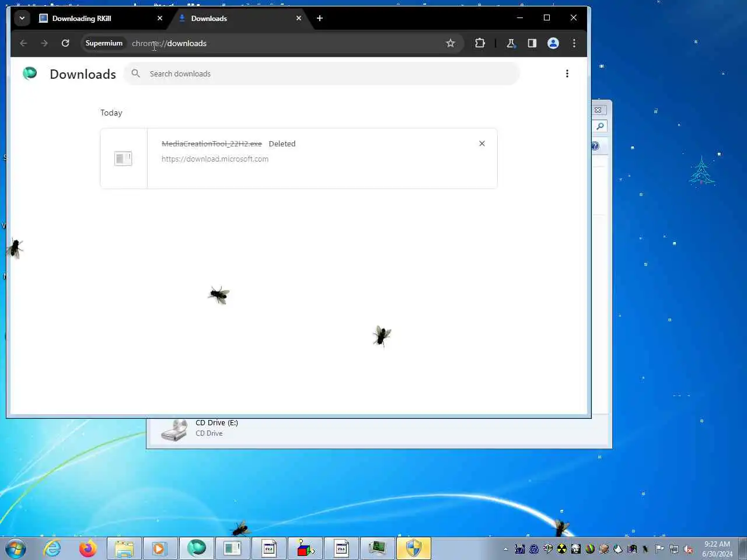This screenshot has height=560, width=747.
Task: Switch to the Downloading RKill tab
Action: [x=100, y=18]
